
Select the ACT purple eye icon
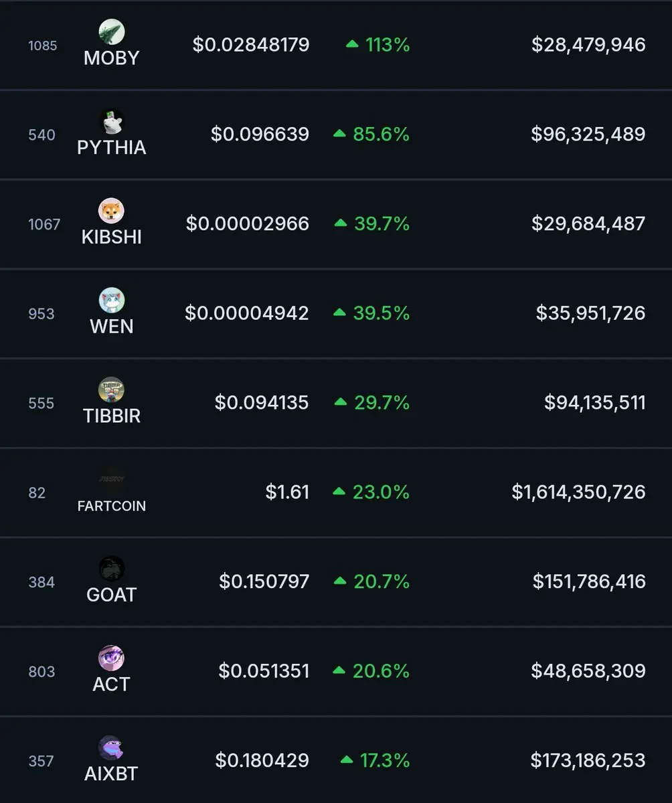[x=112, y=658]
